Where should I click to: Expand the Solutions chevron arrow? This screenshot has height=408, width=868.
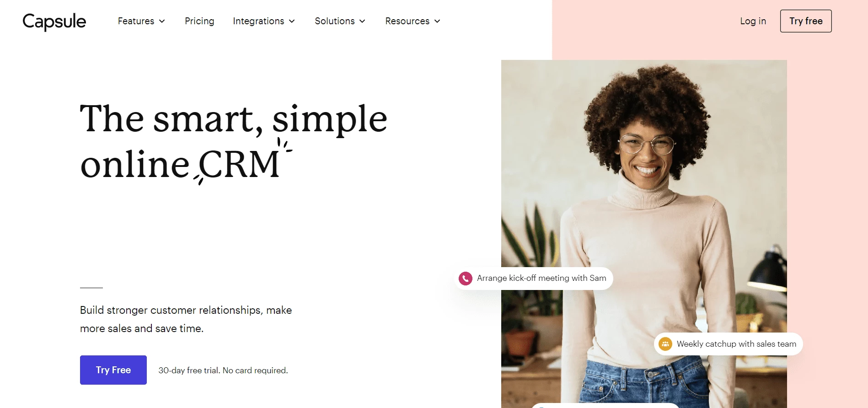pyautogui.click(x=362, y=21)
